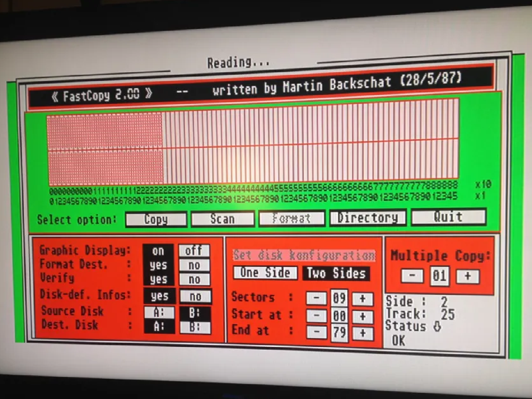
Task: Click the Reading... status title
Action: tap(238, 63)
